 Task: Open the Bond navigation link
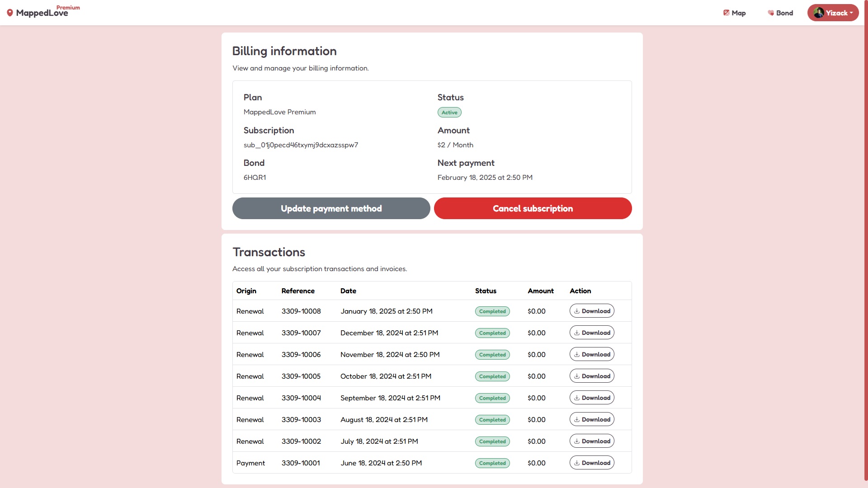click(780, 13)
